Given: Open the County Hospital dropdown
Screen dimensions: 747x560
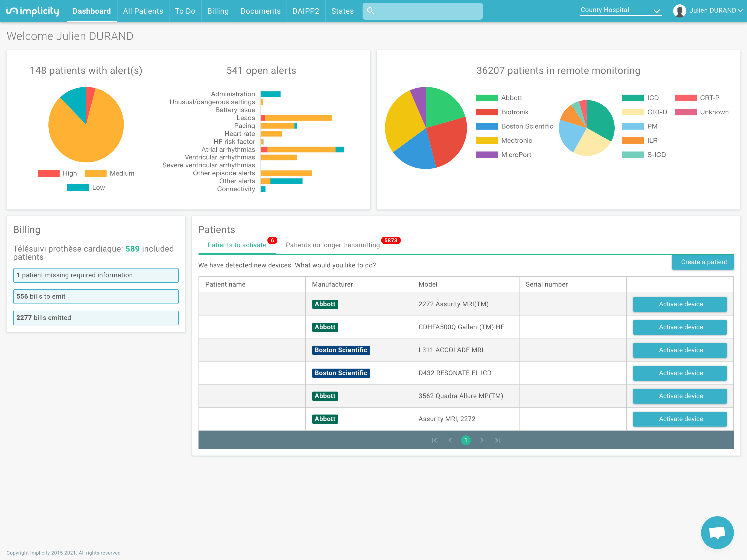Looking at the screenshot, I should 620,10.
